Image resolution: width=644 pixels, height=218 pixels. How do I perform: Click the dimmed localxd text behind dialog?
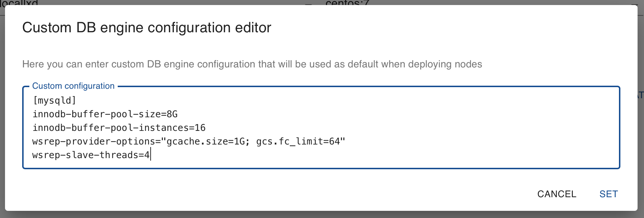[19, 3]
